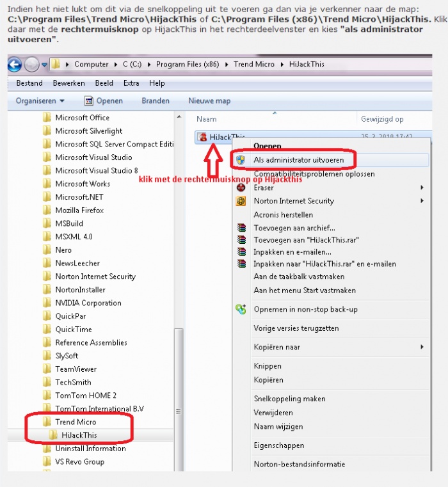Click the TeamViewer folder icon
448x487 pixels.
click(47, 369)
